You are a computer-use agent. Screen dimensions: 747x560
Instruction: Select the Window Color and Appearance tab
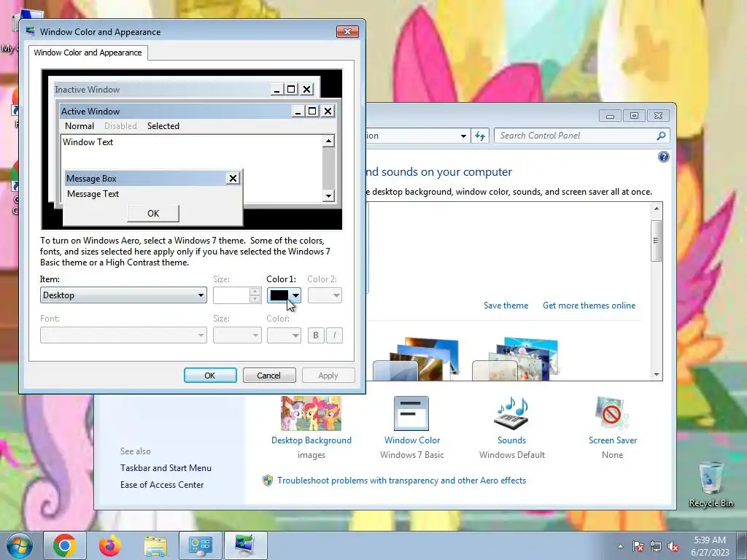[88, 52]
